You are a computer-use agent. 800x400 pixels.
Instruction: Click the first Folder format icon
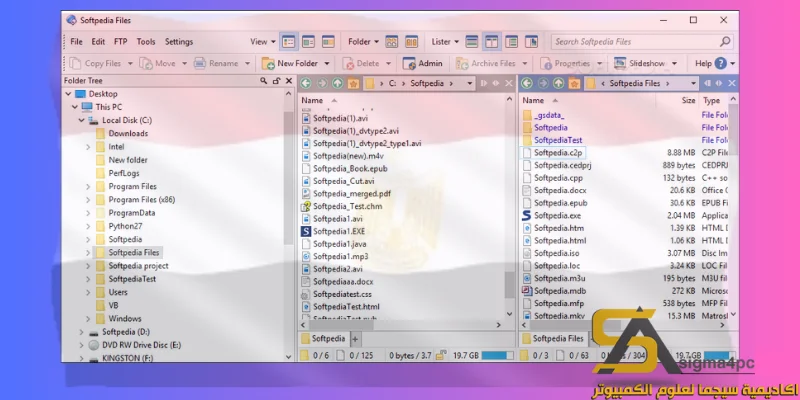pos(391,42)
